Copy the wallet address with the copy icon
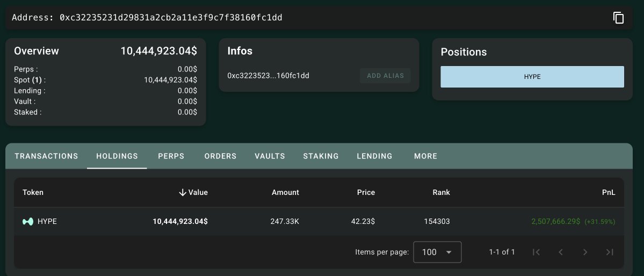This screenshot has height=276, width=644. coord(618,18)
